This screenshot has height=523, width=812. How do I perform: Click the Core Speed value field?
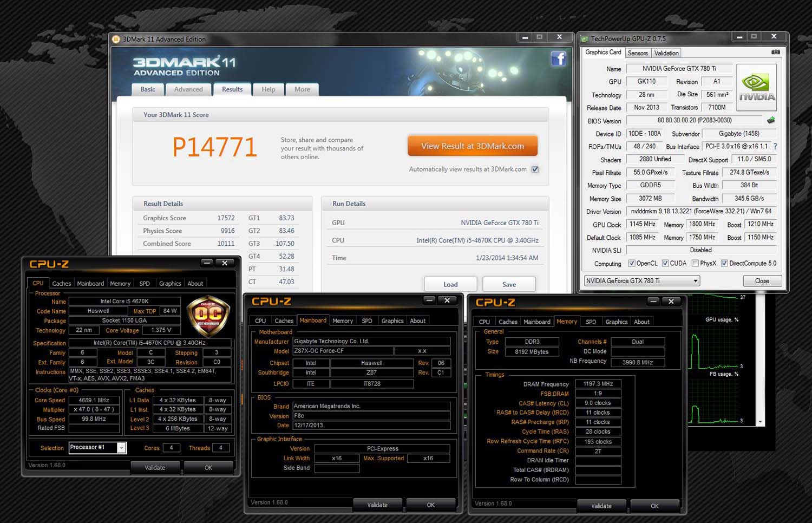(x=94, y=400)
